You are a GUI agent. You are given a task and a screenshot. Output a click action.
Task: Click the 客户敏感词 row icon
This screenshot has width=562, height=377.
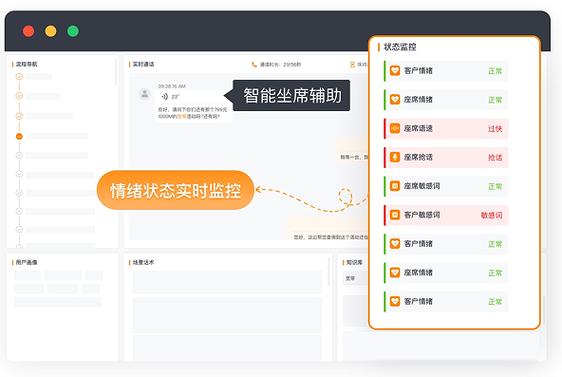point(395,215)
